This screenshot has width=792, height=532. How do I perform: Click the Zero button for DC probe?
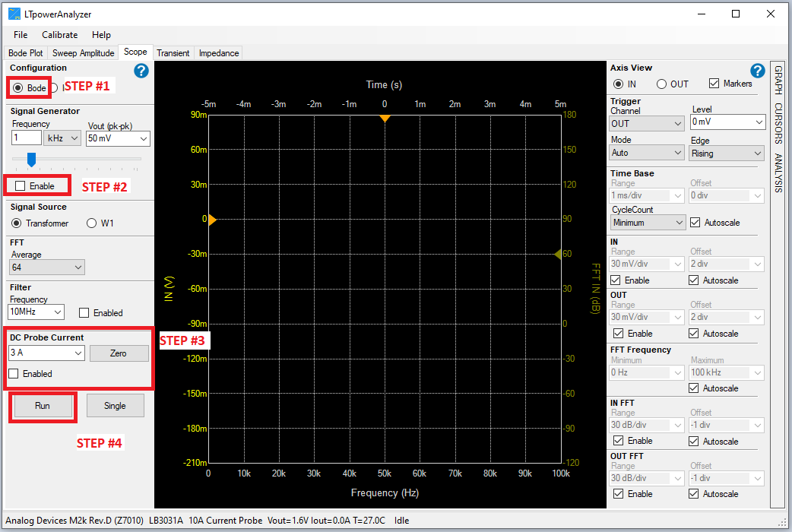click(118, 353)
